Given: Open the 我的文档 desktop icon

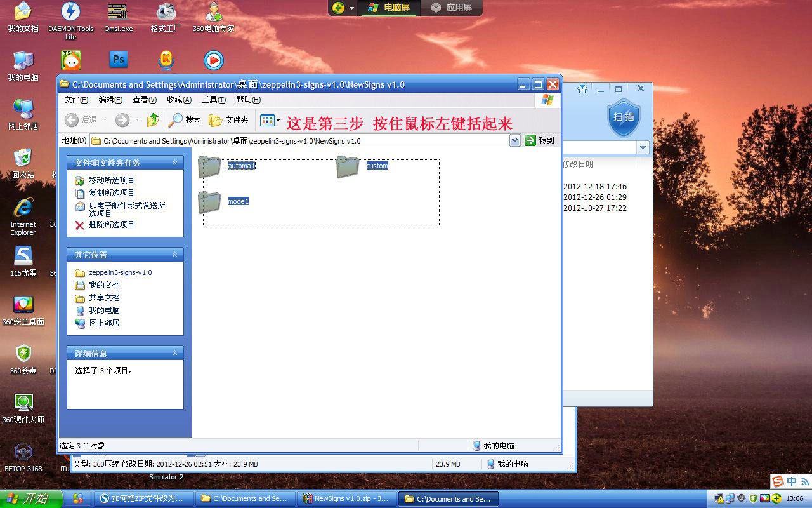Looking at the screenshot, I should [23, 17].
